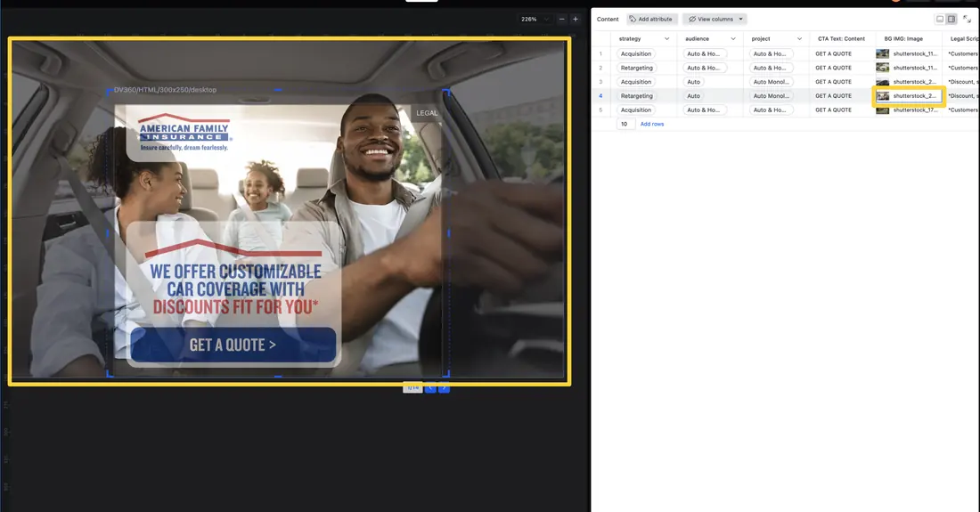The image size is (980, 512).
Task: Click the variant page counter below canvas
Action: (412, 387)
